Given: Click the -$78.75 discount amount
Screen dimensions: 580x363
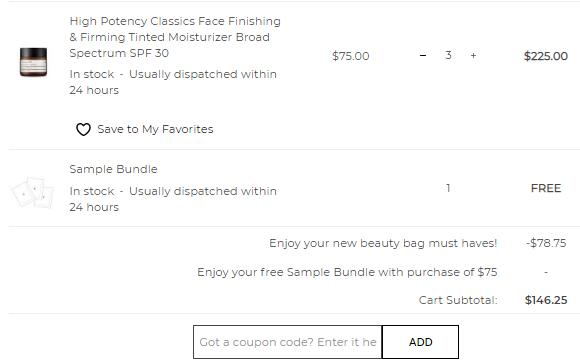Looking at the screenshot, I should pyautogui.click(x=546, y=243).
